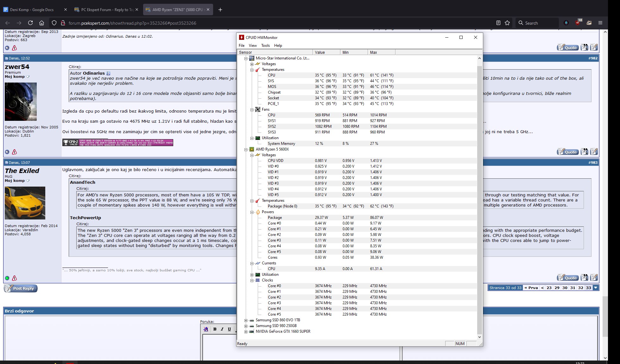
Task: Expand the Samsung SSD 860 EVO 1TB node
Action: click(246, 320)
